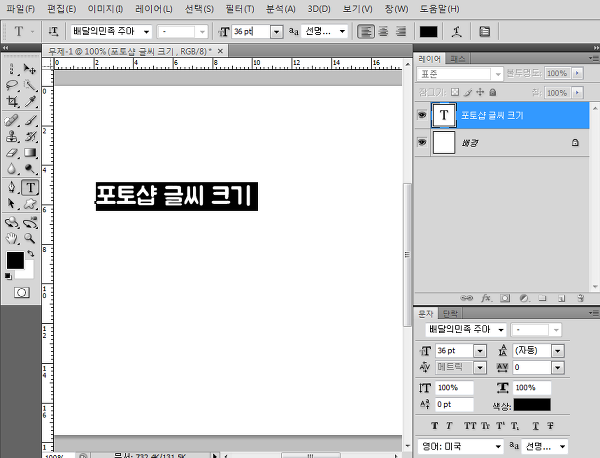Toggle lock all
This screenshot has height=458, width=600.
coord(493,92)
